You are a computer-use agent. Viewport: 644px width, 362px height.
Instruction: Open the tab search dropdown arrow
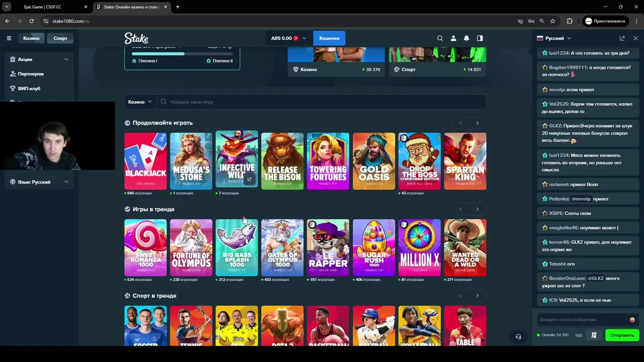tap(7, 7)
